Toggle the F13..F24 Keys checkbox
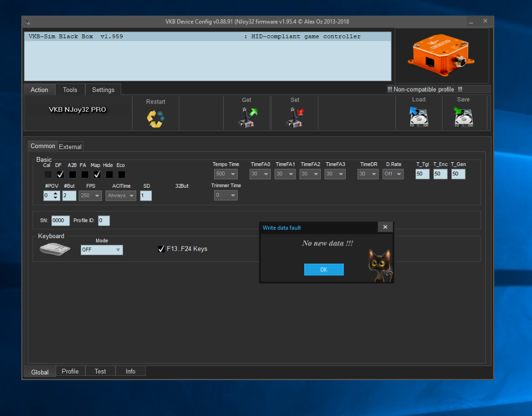This screenshot has height=416, width=532. pos(161,249)
